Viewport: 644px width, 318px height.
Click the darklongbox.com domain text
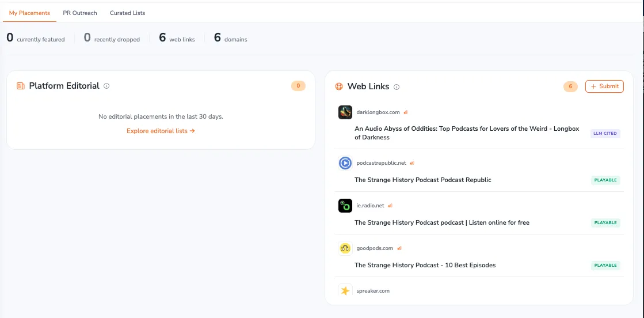pyautogui.click(x=378, y=112)
